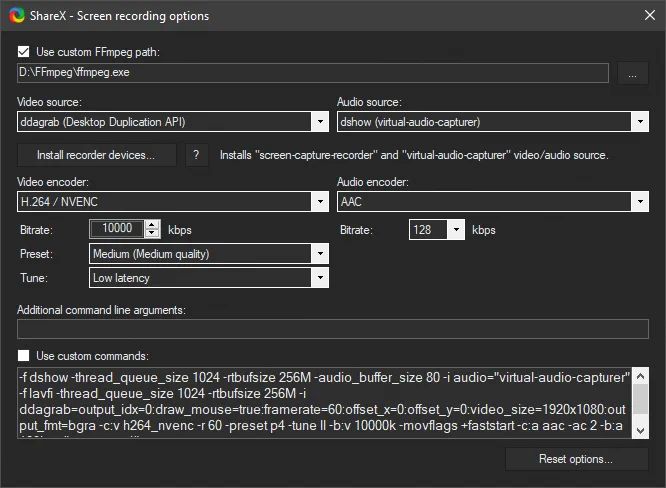Open the Video source dropdown

click(x=173, y=122)
